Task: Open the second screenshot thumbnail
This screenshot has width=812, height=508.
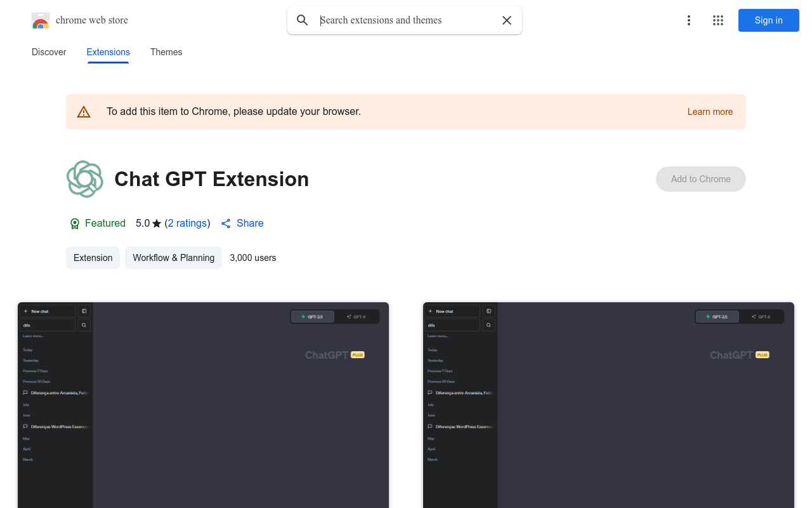Action: [608, 405]
